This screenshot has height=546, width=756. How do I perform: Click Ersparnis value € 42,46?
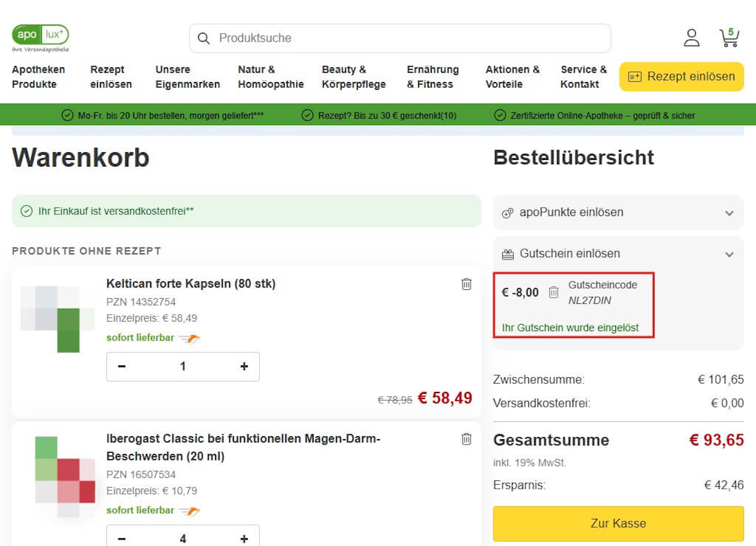[724, 485]
